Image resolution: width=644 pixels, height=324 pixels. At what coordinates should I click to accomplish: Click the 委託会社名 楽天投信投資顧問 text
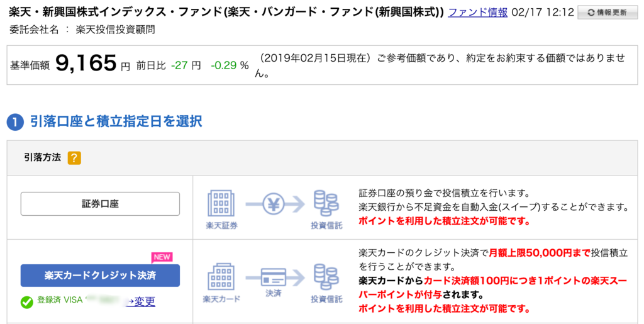[82, 30]
